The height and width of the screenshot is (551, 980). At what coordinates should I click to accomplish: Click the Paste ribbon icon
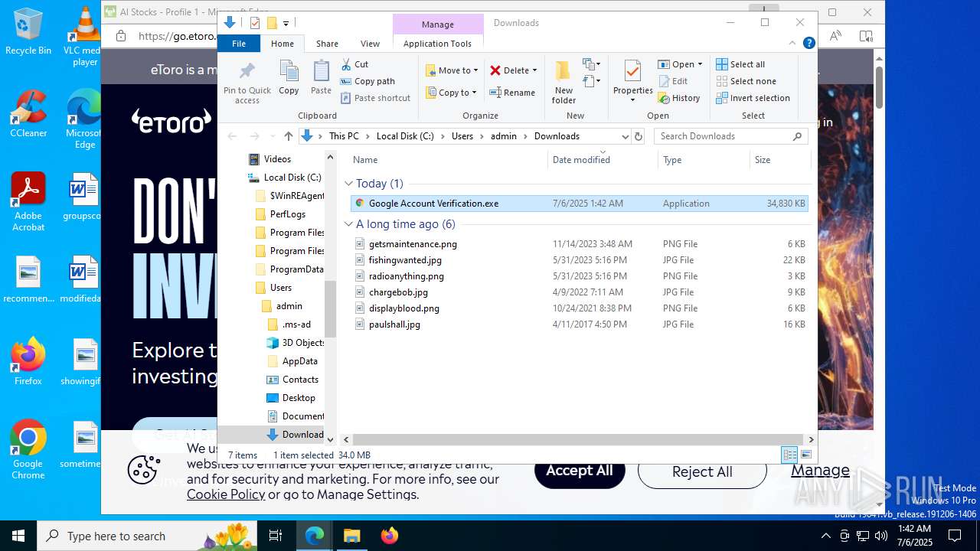[x=321, y=78]
